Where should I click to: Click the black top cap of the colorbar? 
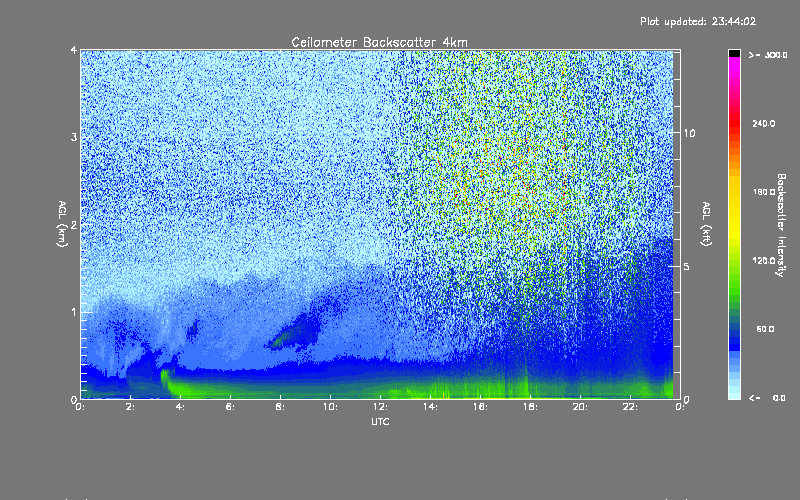coord(734,53)
